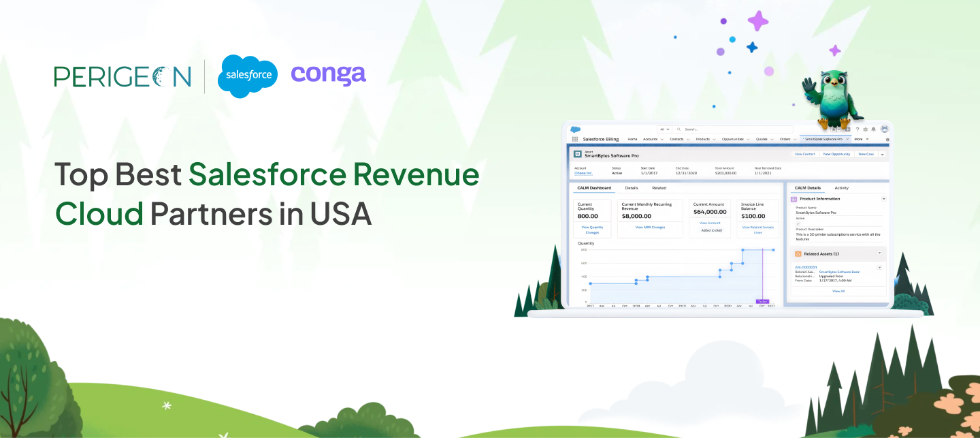Click the Perigeon logo in banner
Screen dimensions: 980x438
[x=122, y=76]
